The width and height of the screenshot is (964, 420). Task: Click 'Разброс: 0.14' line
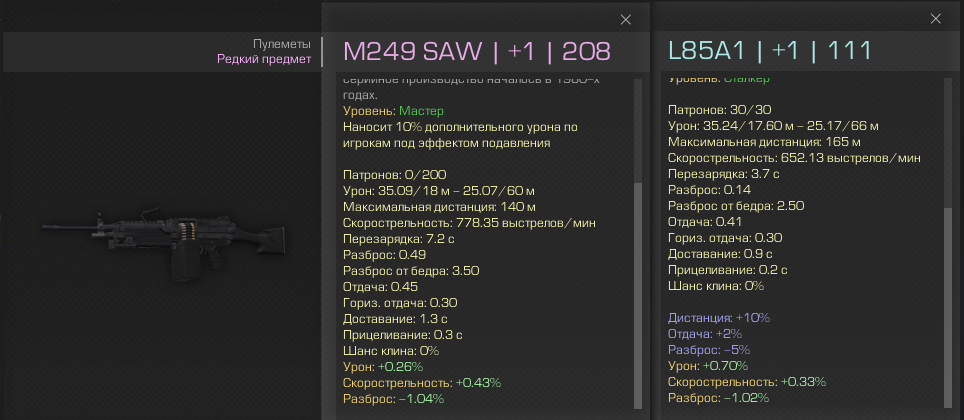point(709,190)
